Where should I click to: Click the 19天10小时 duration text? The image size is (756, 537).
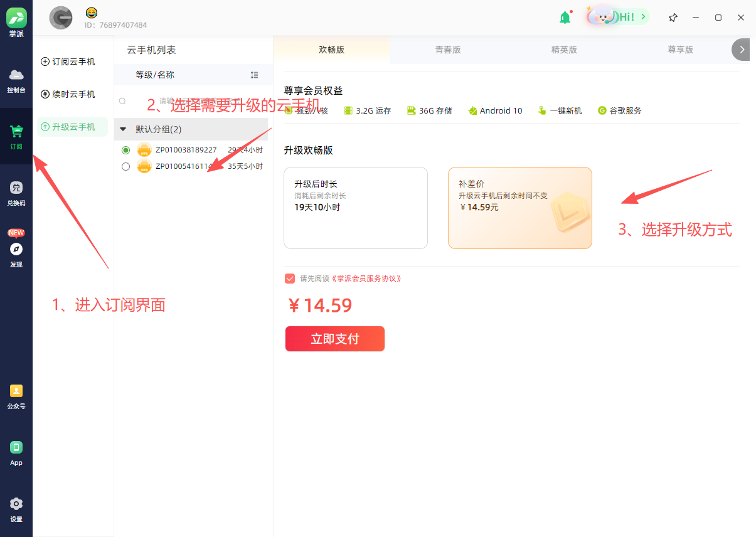(317, 207)
